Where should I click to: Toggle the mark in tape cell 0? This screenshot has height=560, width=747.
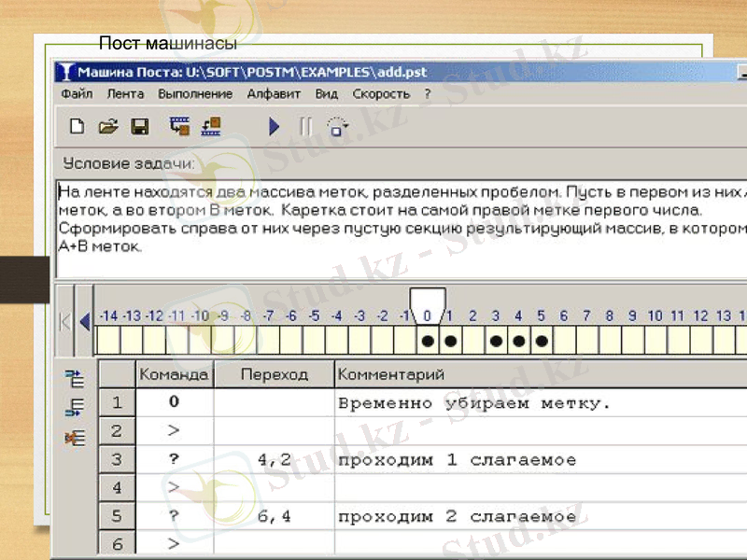tap(428, 341)
